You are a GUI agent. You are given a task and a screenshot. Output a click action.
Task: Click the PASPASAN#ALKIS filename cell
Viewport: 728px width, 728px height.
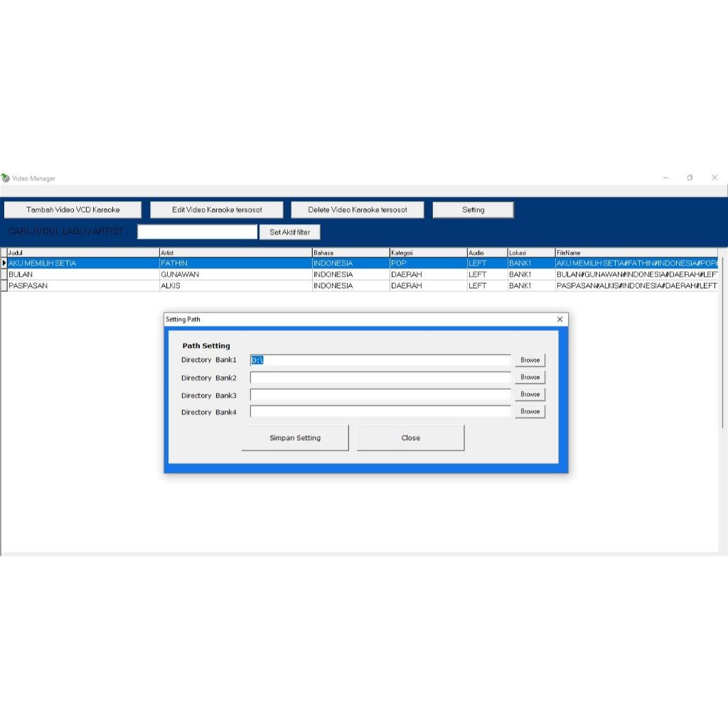pos(636,286)
